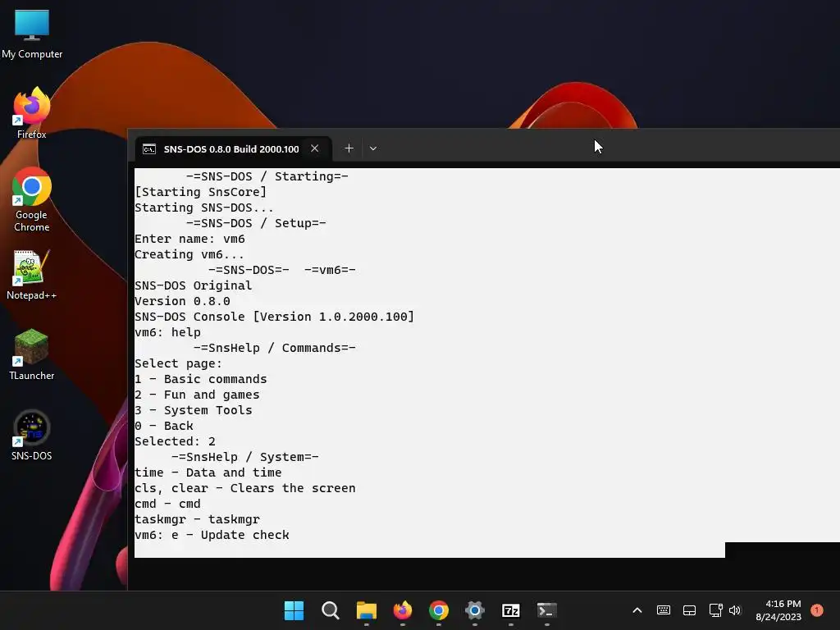
Task: Click 'SNS-DOS Original' line
Action: click(193, 285)
